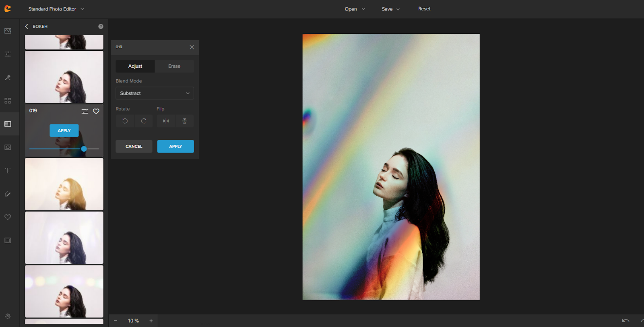Expand the Standard Photo Editor menu
Screen dimensions: 644x327
[x=56, y=9]
